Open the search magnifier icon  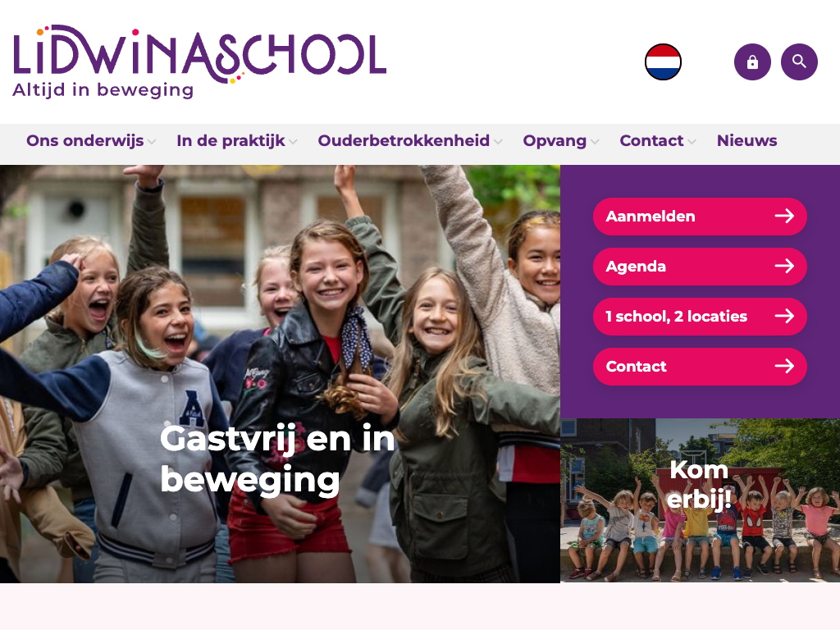[x=799, y=62]
